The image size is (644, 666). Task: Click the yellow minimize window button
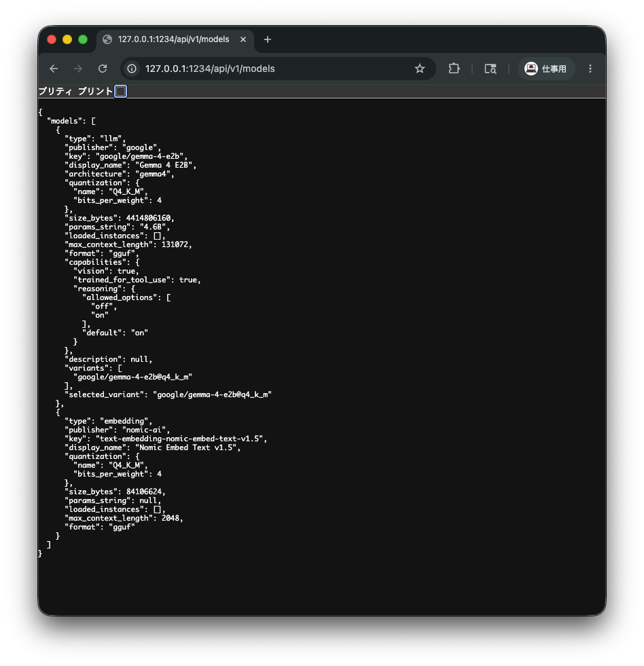click(67, 39)
